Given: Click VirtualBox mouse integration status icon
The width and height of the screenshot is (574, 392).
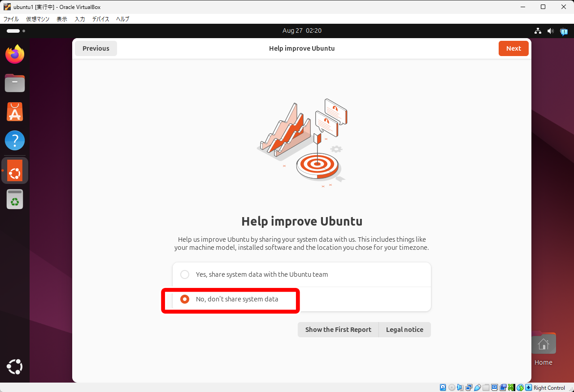Looking at the screenshot, I should [520, 388].
